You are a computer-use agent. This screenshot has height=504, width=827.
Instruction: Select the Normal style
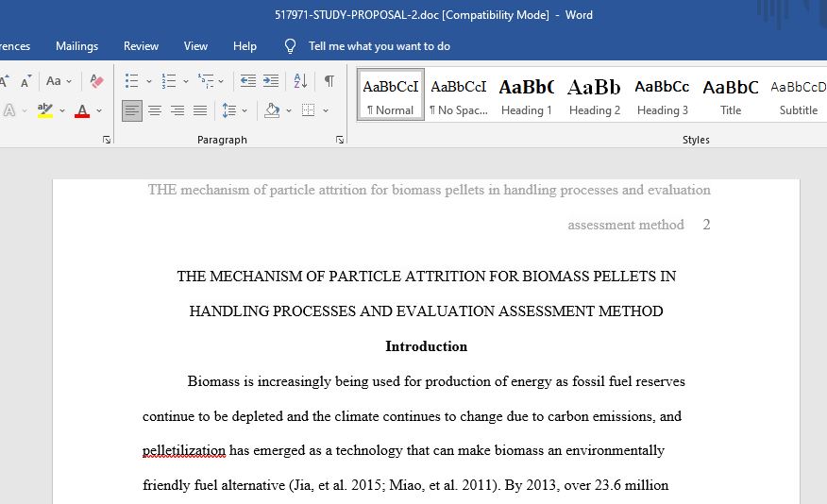pyautogui.click(x=390, y=95)
